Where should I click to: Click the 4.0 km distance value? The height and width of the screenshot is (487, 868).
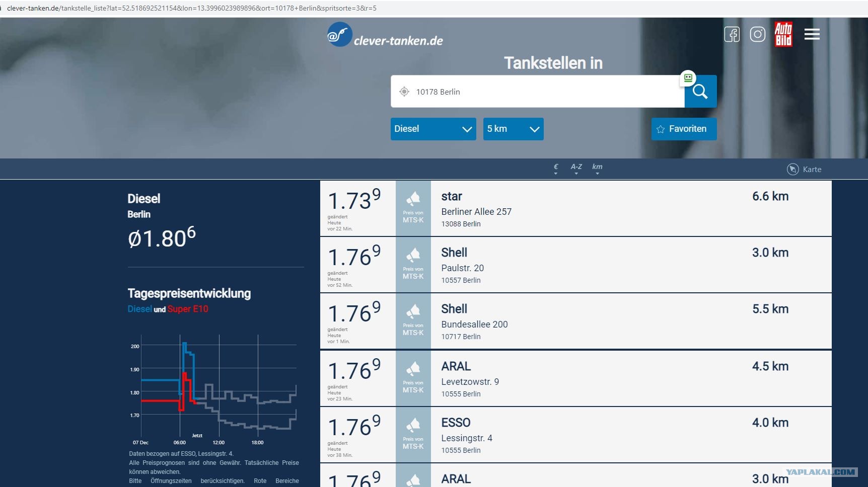(x=770, y=423)
